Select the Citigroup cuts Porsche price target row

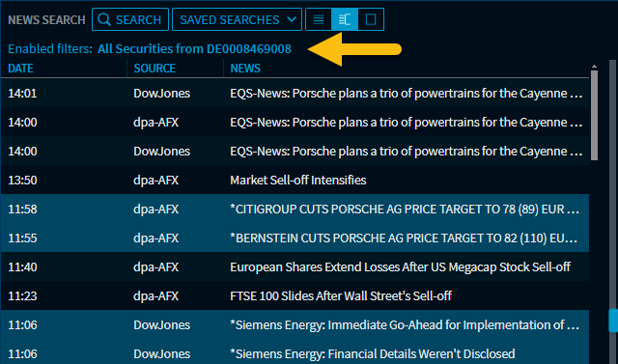(x=295, y=209)
